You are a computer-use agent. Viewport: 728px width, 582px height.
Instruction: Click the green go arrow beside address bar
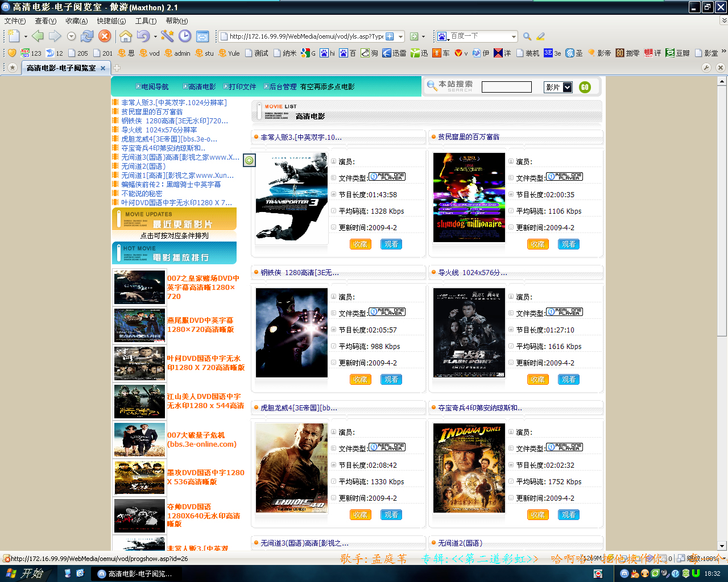[x=414, y=36]
